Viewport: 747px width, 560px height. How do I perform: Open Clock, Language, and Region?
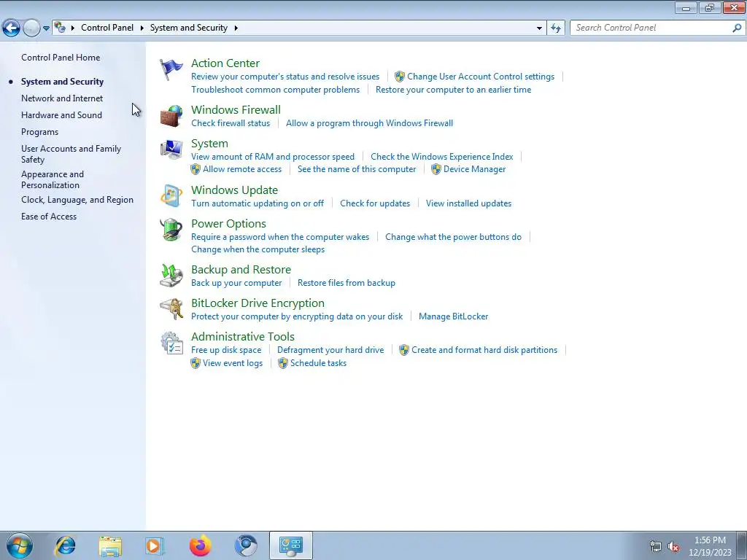77,200
